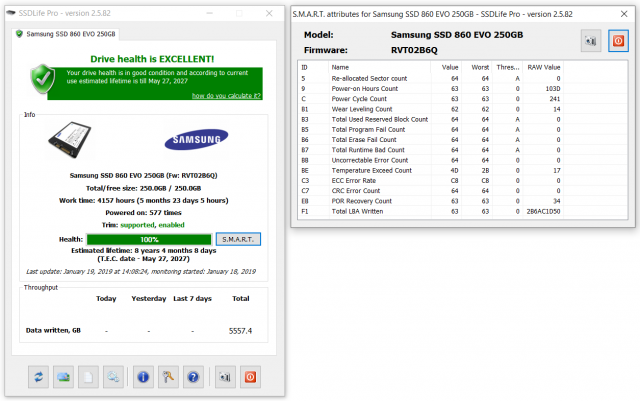This screenshot has width=640, height=401.
Task: Click the gears settings icon in the toolbar
Action: tap(115, 376)
